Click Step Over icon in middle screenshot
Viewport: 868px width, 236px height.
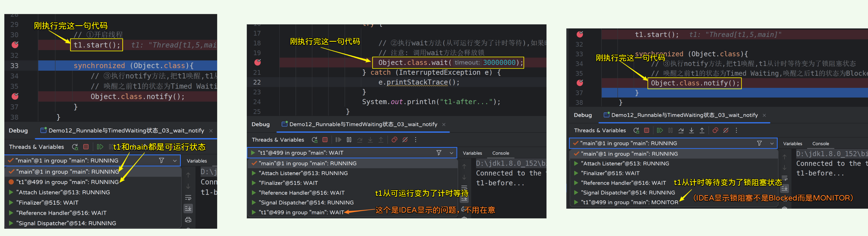[x=360, y=140]
